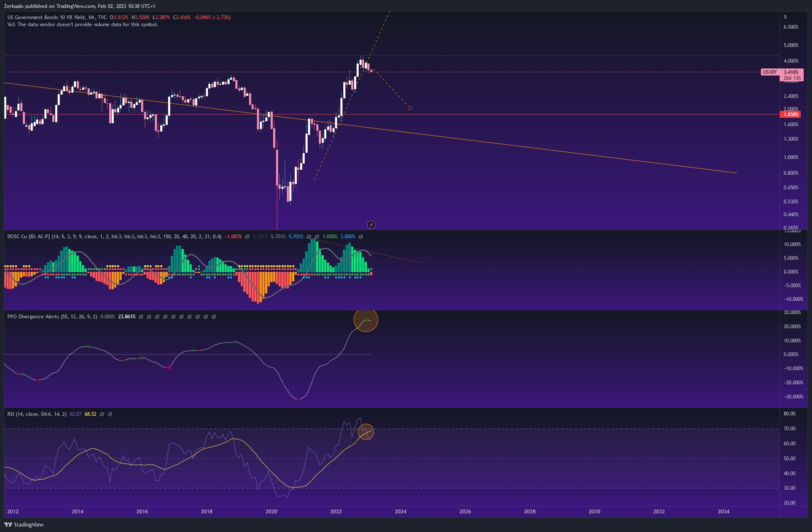Click the 0.650% price axis label
The width and height of the screenshot is (812, 532).
point(791,188)
